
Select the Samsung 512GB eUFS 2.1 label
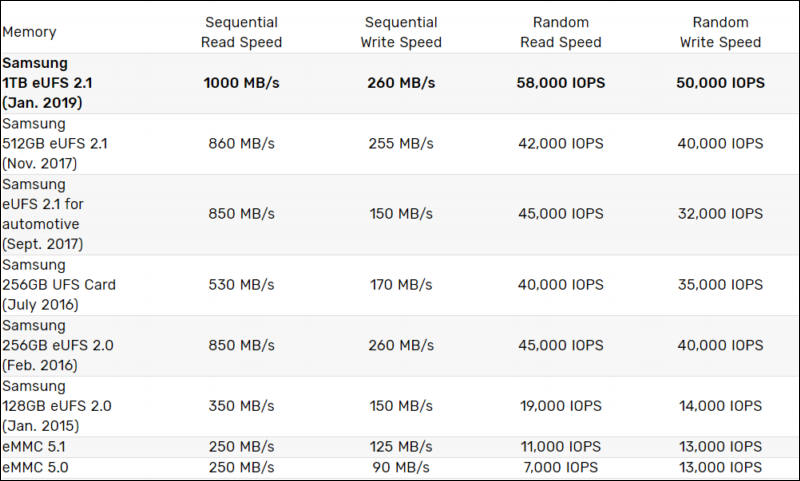[x=55, y=143]
